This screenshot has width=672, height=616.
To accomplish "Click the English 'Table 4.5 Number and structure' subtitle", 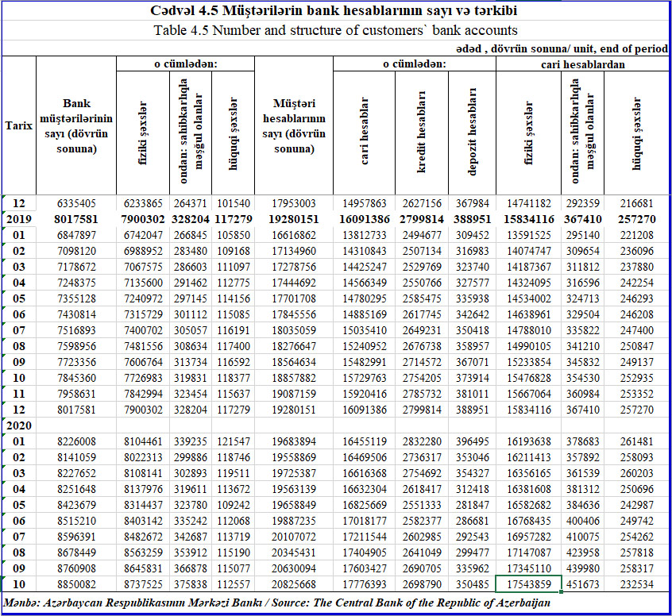I will coord(336,31).
